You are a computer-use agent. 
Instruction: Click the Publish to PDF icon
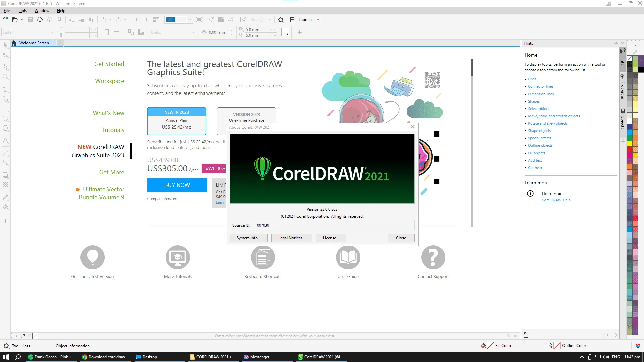point(156,20)
